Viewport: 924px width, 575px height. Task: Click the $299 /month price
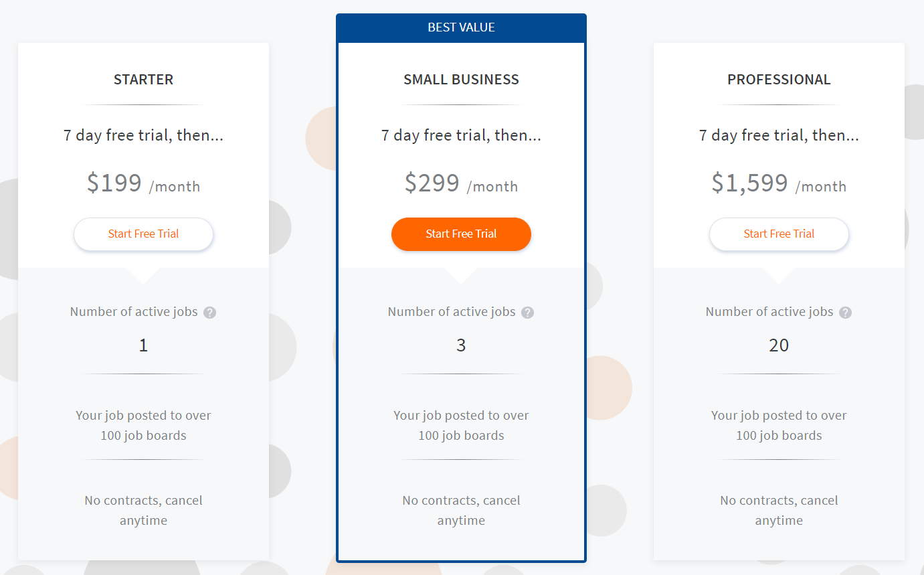click(x=461, y=183)
